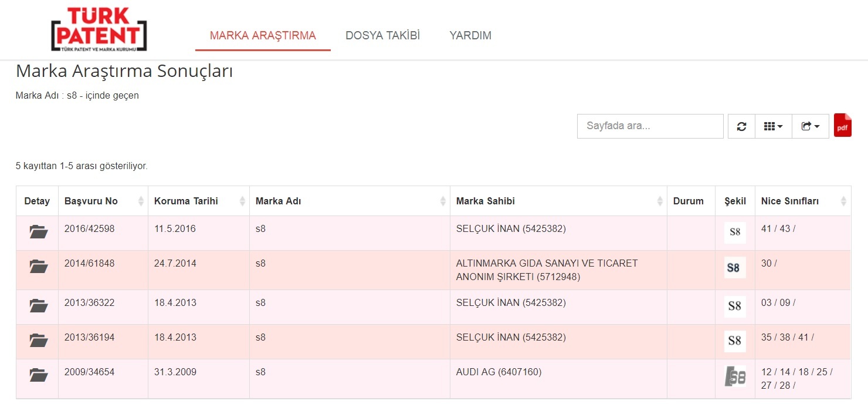Open the export options dropdown
868x404 pixels.
coord(810,126)
